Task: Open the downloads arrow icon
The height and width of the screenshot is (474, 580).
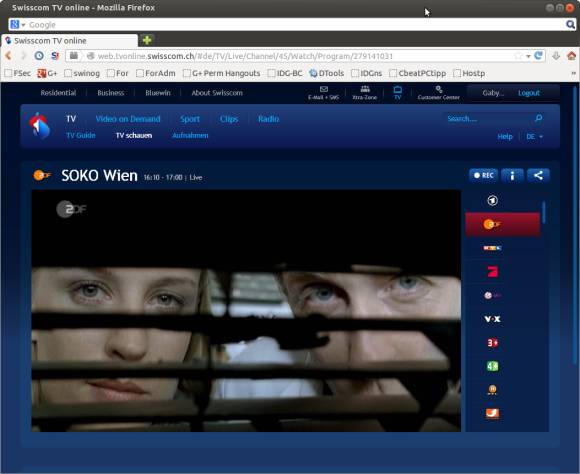Action: click(556, 56)
